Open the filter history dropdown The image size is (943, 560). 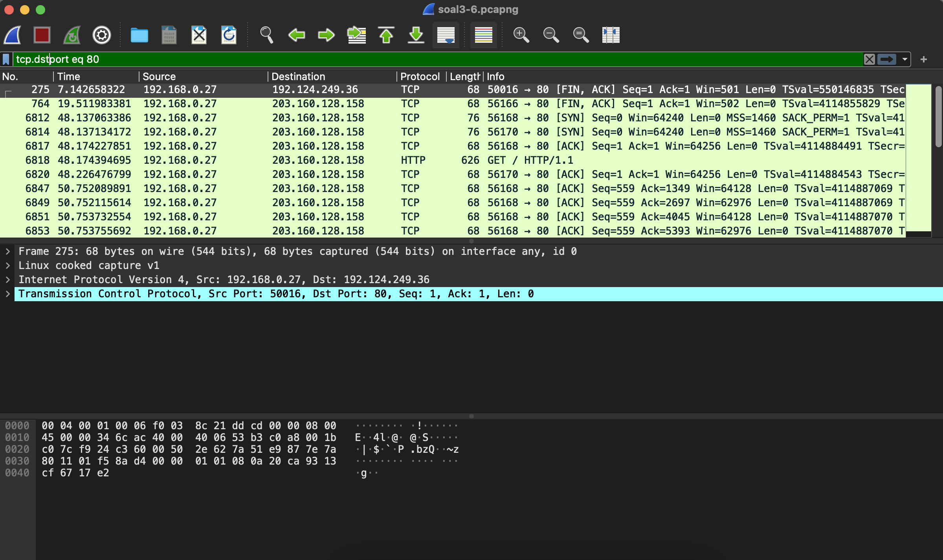[x=905, y=59]
